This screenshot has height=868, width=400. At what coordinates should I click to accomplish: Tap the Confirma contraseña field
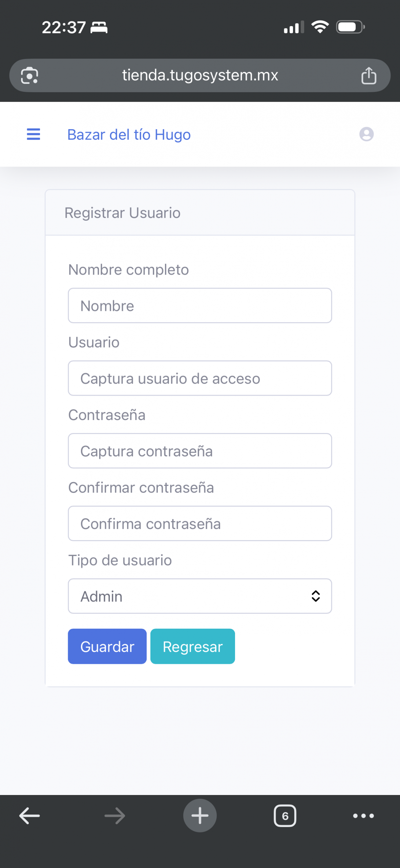pos(200,524)
